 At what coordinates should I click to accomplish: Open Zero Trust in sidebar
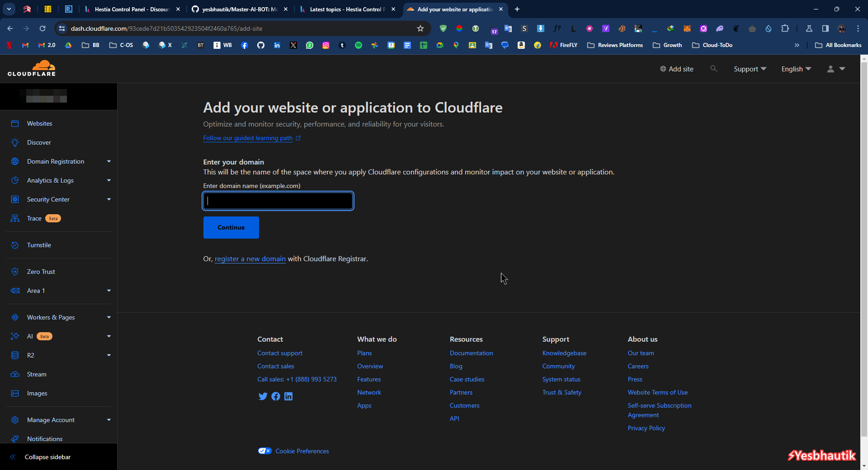point(41,272)
